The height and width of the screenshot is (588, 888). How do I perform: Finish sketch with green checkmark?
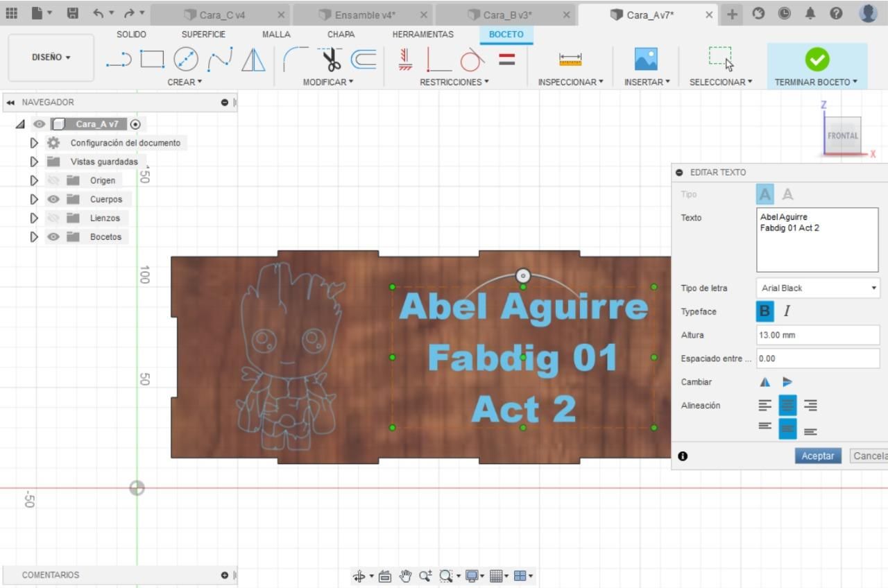point(817,60)
